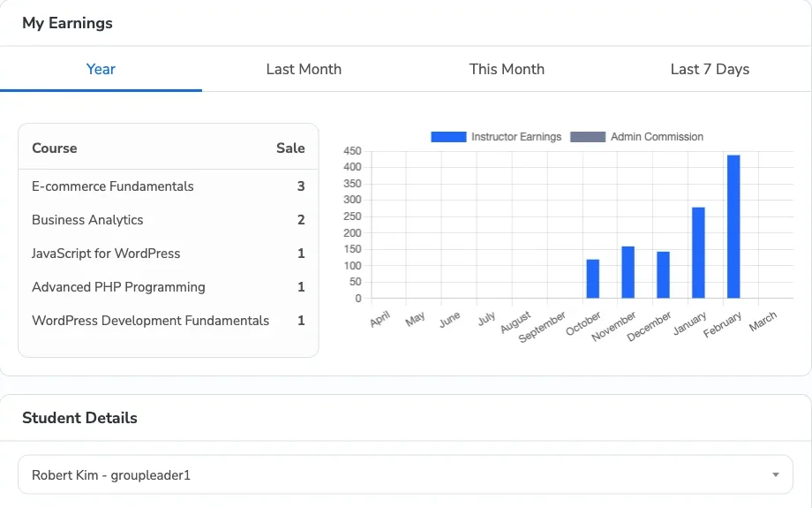Viewport: 812px width, 508px height.
Task: Click the student dropdown arrow
Action: [x=775, y=474]
